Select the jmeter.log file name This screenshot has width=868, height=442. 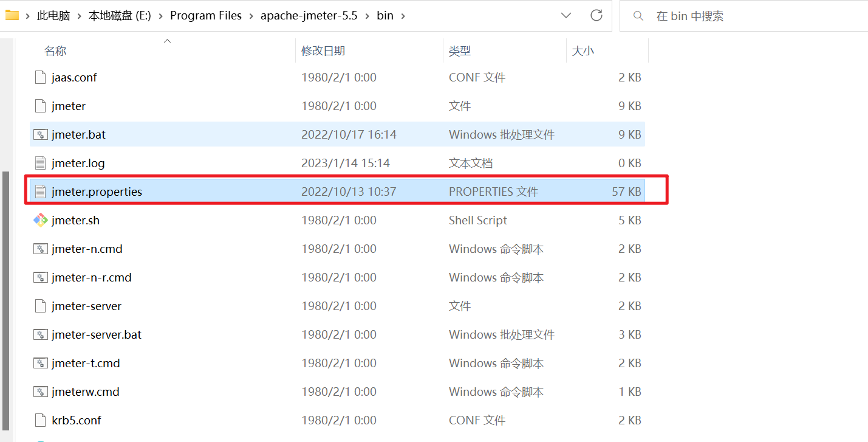click(x=78, y=163)
